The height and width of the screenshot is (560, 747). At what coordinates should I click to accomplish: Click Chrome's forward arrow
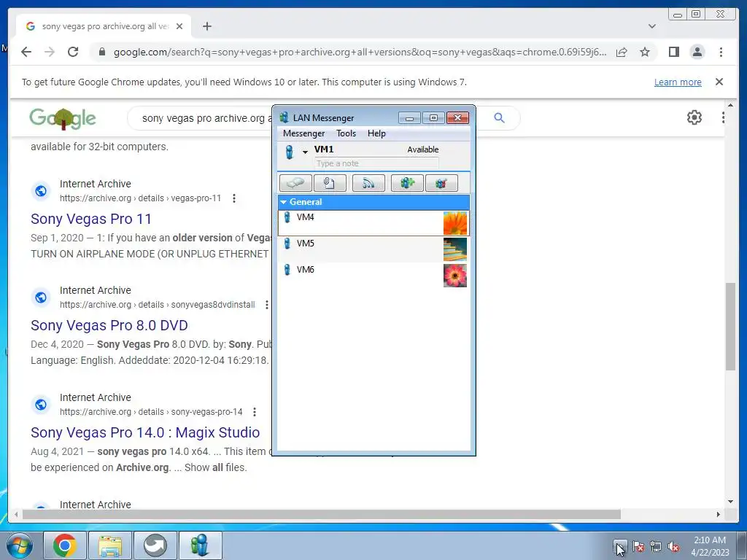click(x=50, y=52)
